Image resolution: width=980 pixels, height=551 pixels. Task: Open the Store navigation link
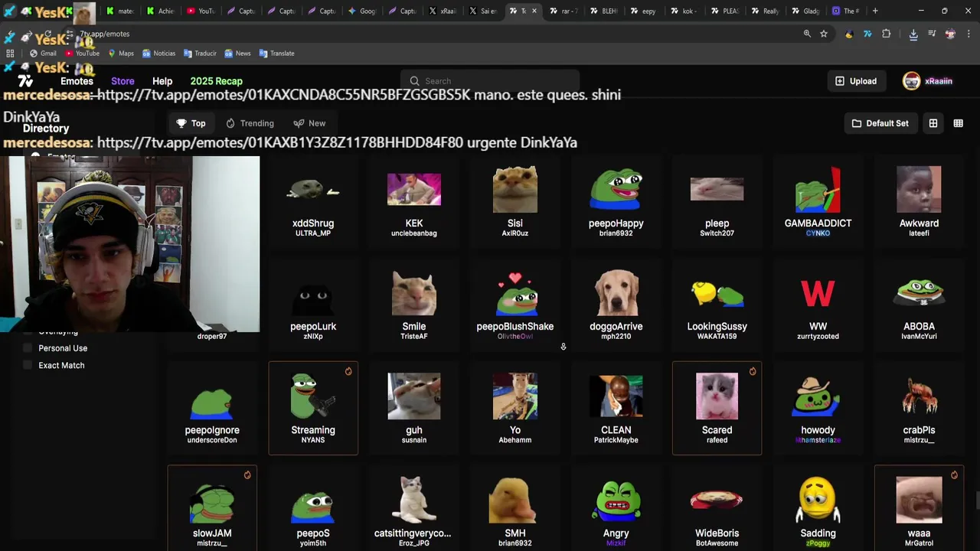click(x=122, y=81)
